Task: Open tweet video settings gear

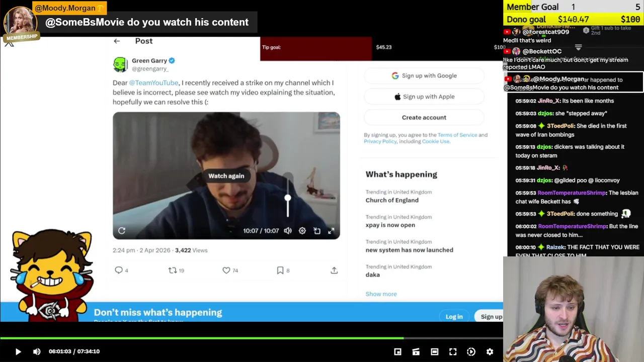Action: [x=302, y=231]
